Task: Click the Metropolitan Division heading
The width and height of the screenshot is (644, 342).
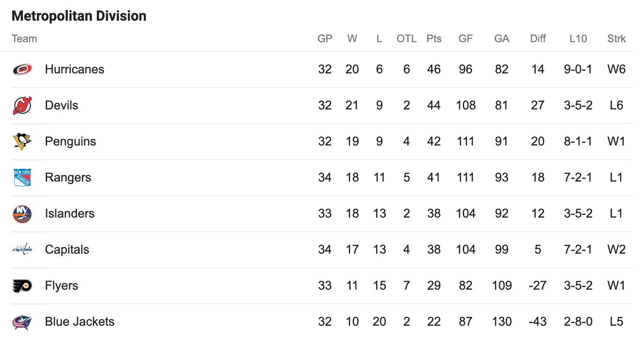Action: click(79, 16)
